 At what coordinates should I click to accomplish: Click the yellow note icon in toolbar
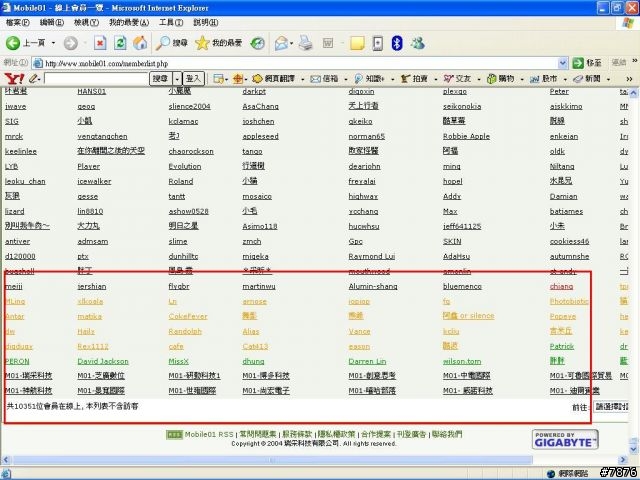(x=357, y=43)
